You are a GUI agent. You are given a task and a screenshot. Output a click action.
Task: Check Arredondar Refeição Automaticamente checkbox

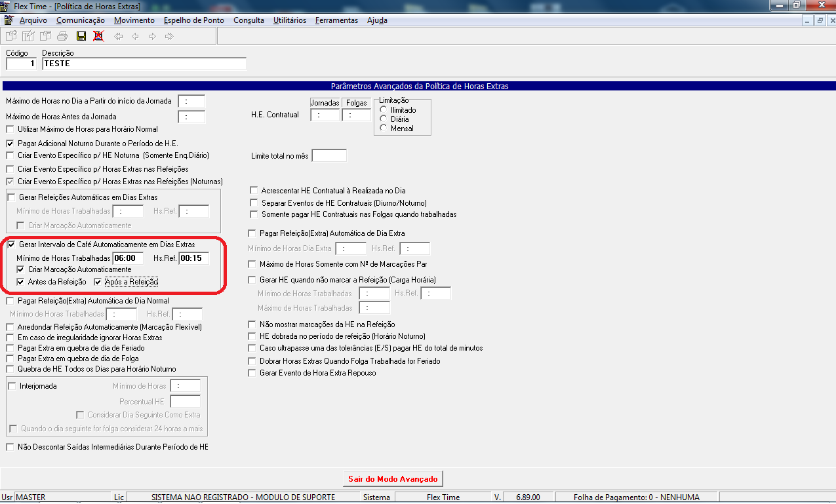tap(10, 327)
